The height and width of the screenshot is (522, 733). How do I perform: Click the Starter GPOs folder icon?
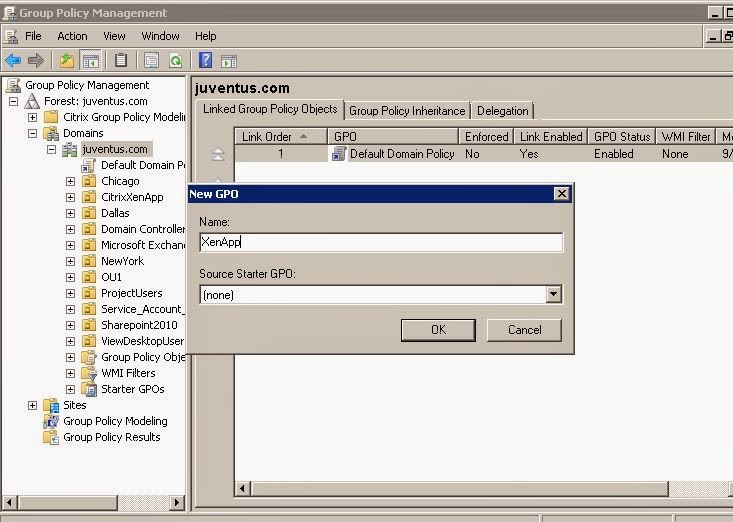[x=89, y=389]
